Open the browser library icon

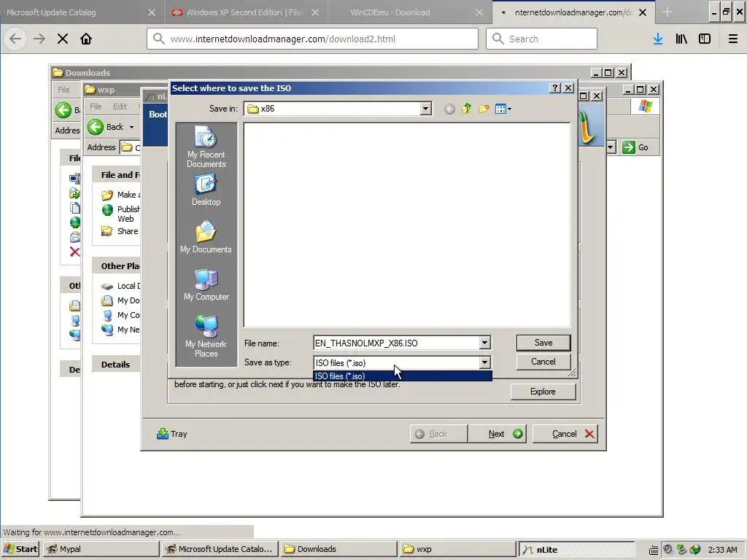681,39
